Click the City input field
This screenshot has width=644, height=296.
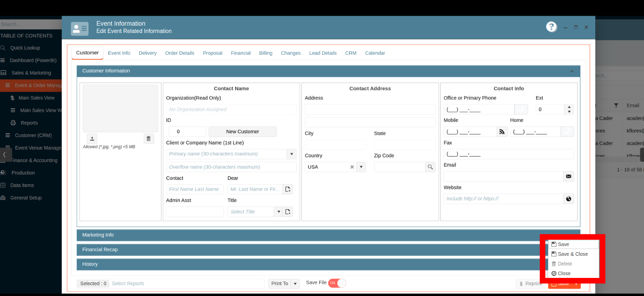336,145
